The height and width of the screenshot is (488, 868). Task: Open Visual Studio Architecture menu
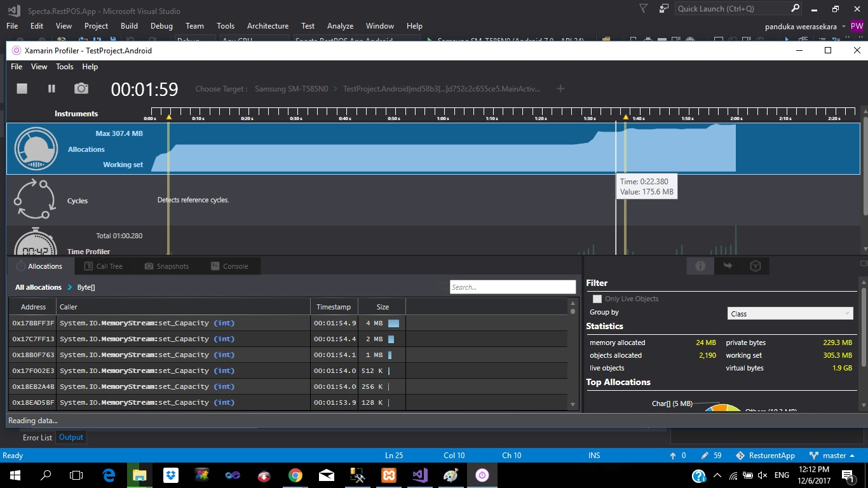268,26
